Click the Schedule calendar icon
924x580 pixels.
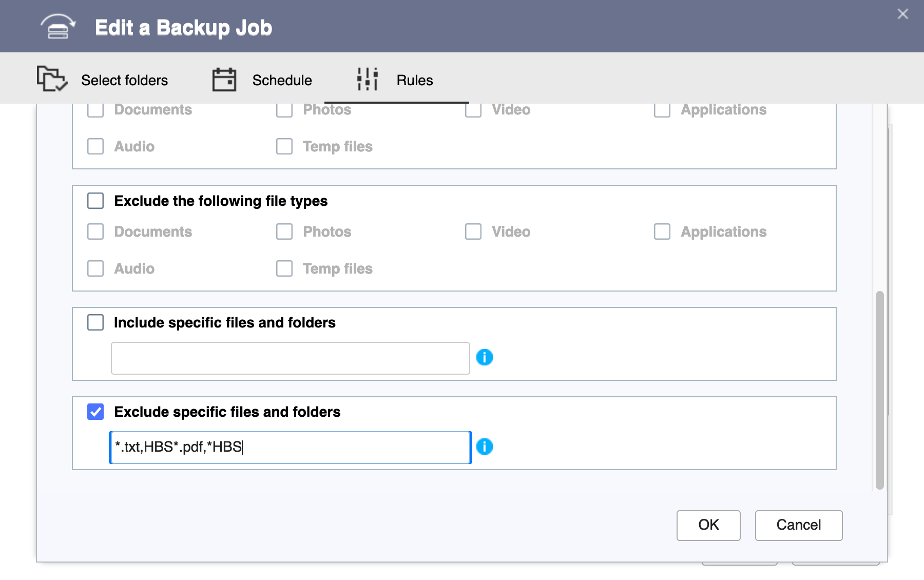coord(224,80)
